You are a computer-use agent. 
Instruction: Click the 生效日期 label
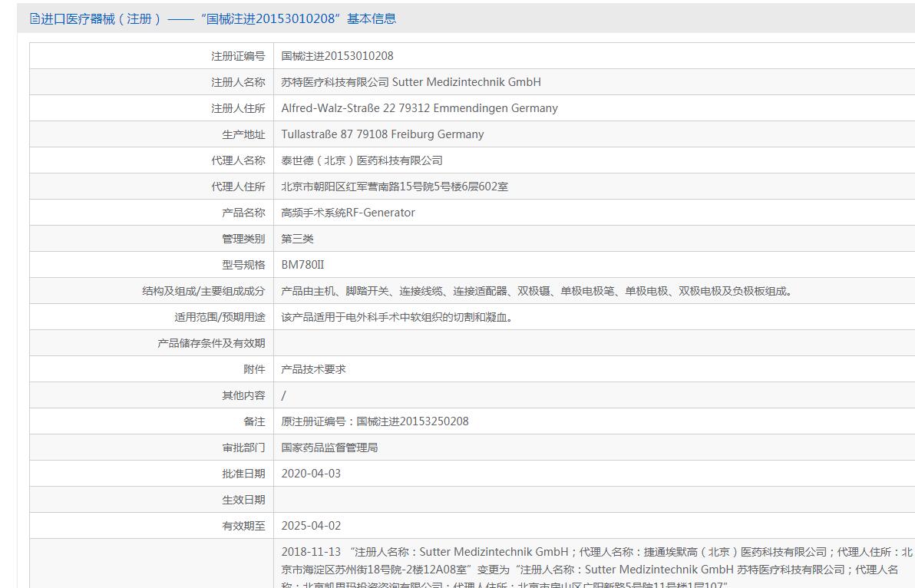pos(243,500)
